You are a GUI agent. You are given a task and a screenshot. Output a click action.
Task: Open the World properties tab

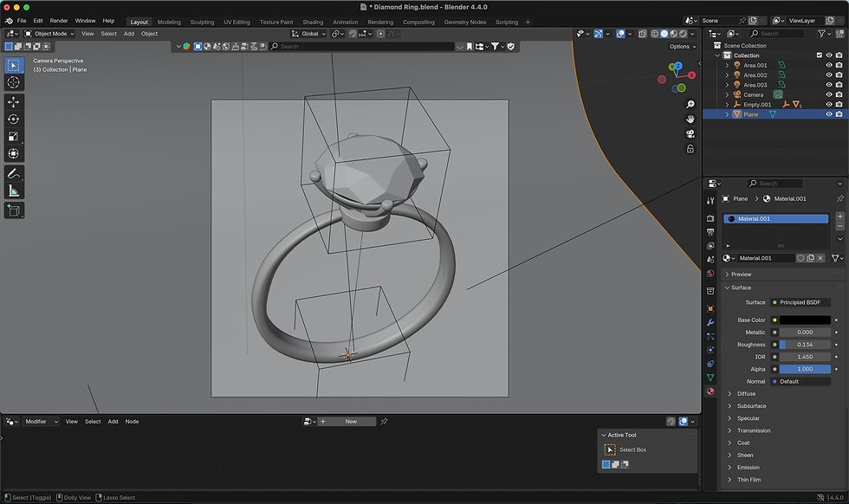pos(710,274)
